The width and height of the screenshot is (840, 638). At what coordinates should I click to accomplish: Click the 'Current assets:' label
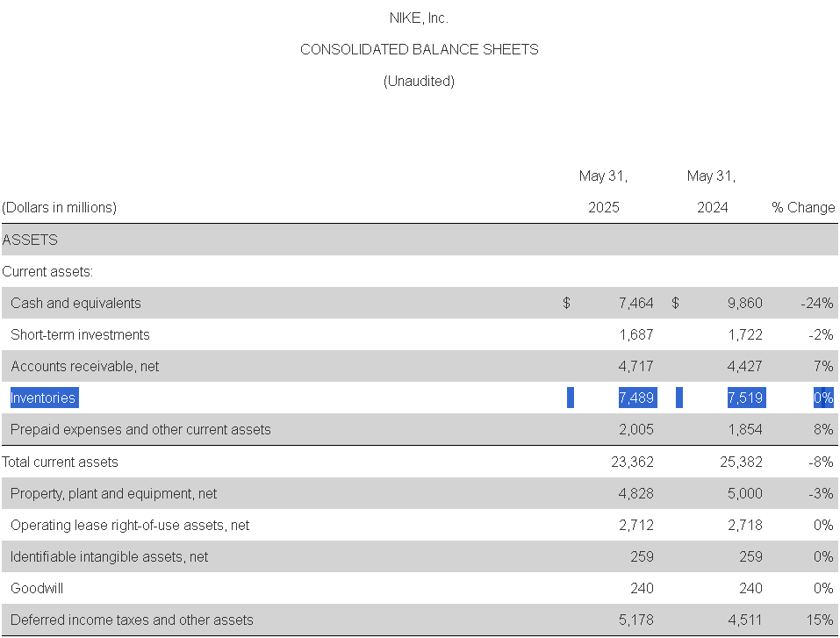[x=47, y=271]
